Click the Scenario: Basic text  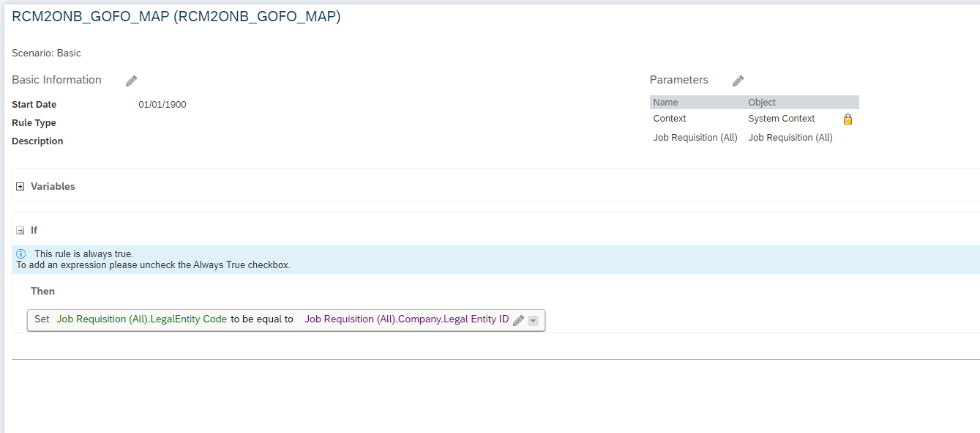pyautogui.click(x=46, y=53)
